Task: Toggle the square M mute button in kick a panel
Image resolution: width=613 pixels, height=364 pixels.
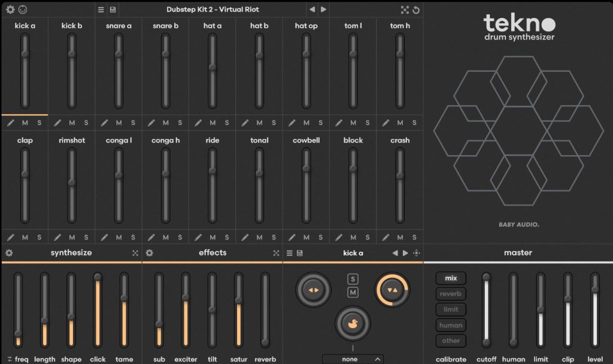Action: (353, 292)
